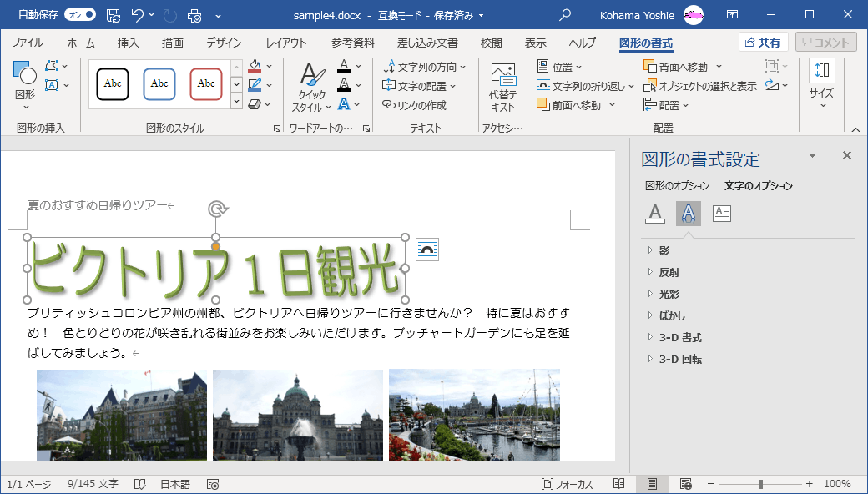Switch to 図形のオプション tab in pane

point(677,185)
